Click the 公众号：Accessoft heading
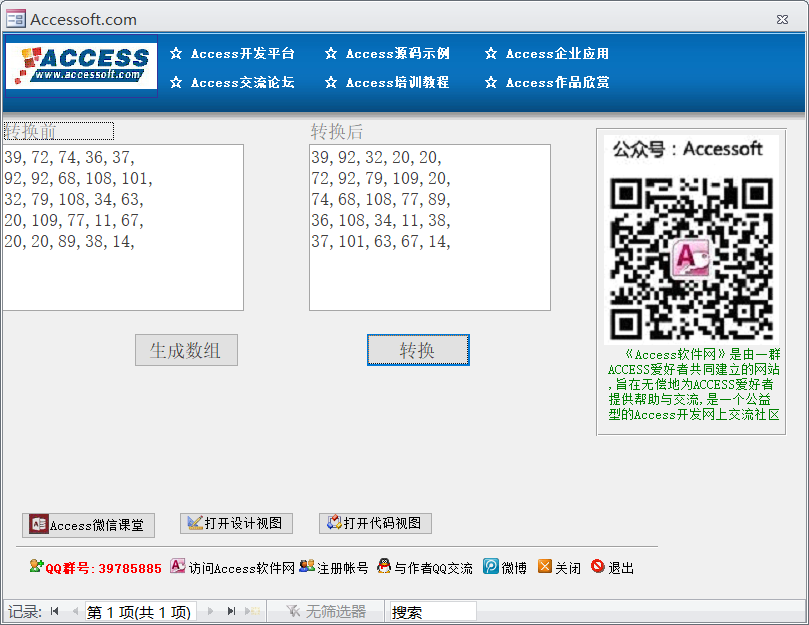The width and height of the screenshot is (809, 625). tap(687, 149)
